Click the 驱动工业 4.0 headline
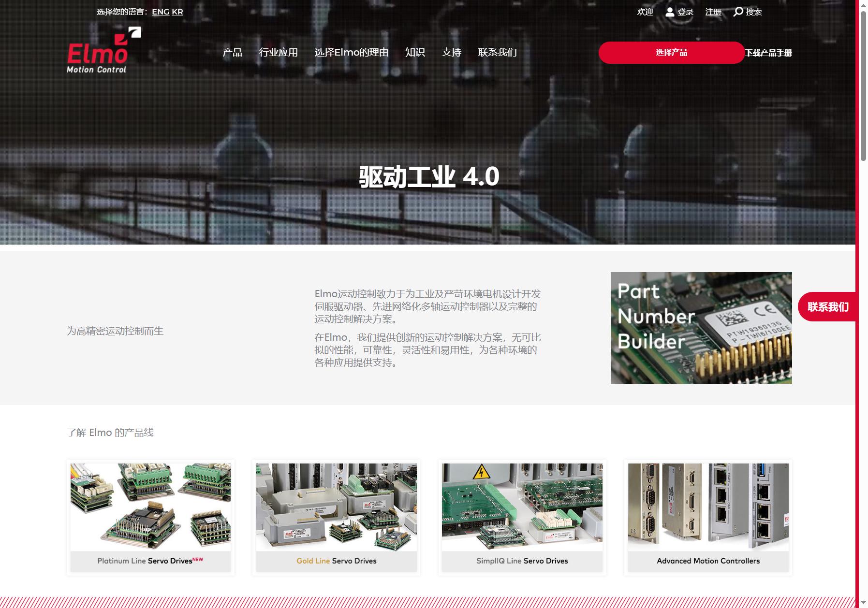The image size is (868, 608). pyautogui.click(x=429, y=176)
